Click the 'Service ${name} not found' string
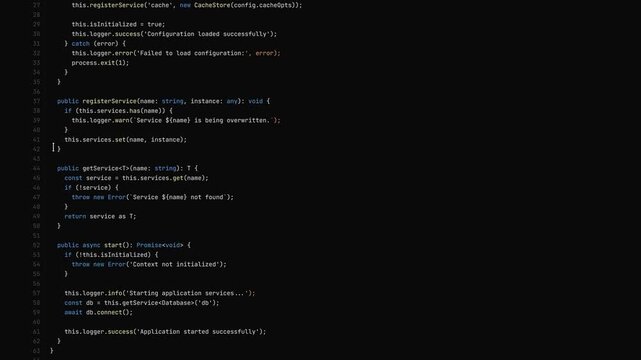The width and height of the screenshot is (641, 360). [x=178, y=197]
